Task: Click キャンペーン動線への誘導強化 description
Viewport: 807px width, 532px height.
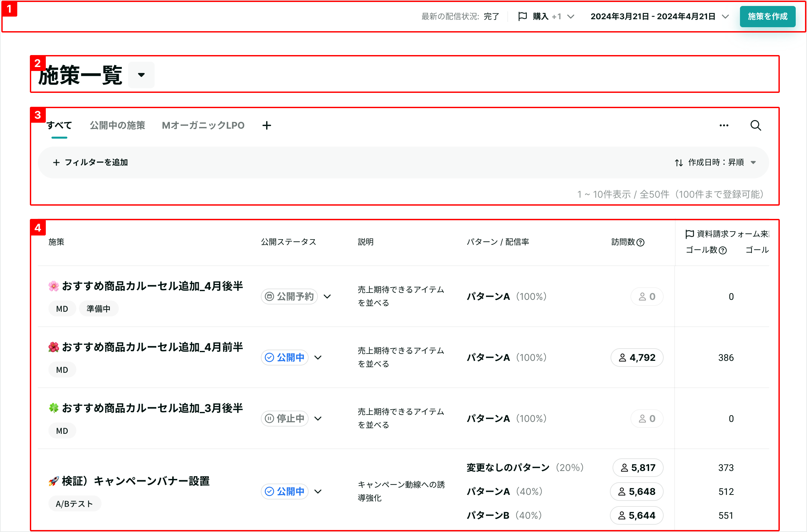Action: (401, 491)
